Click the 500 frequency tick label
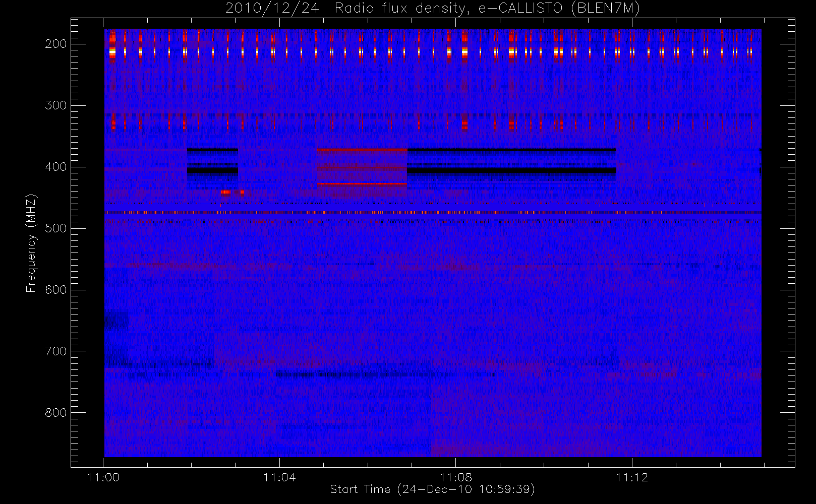 pos(56,228)
